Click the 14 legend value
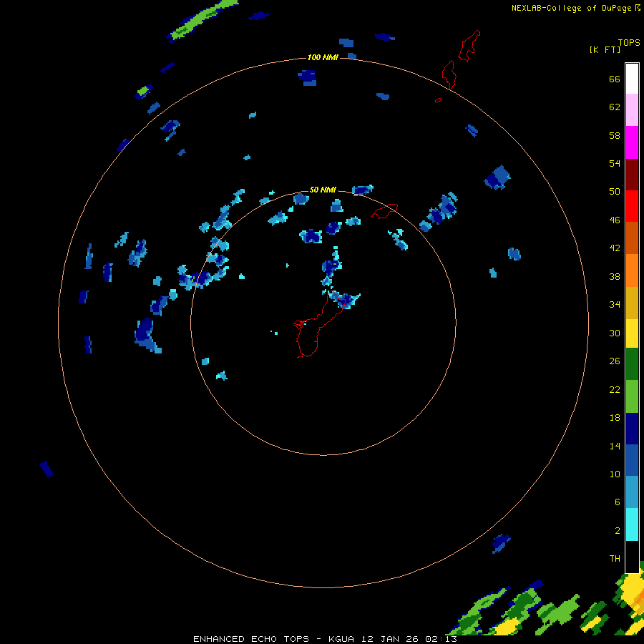The height and width of the screenshot is (644, 644). 615,446
